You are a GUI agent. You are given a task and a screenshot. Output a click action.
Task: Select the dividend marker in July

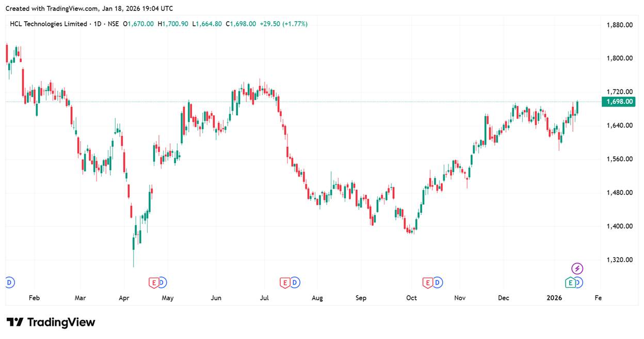click(x=295, y=282)
